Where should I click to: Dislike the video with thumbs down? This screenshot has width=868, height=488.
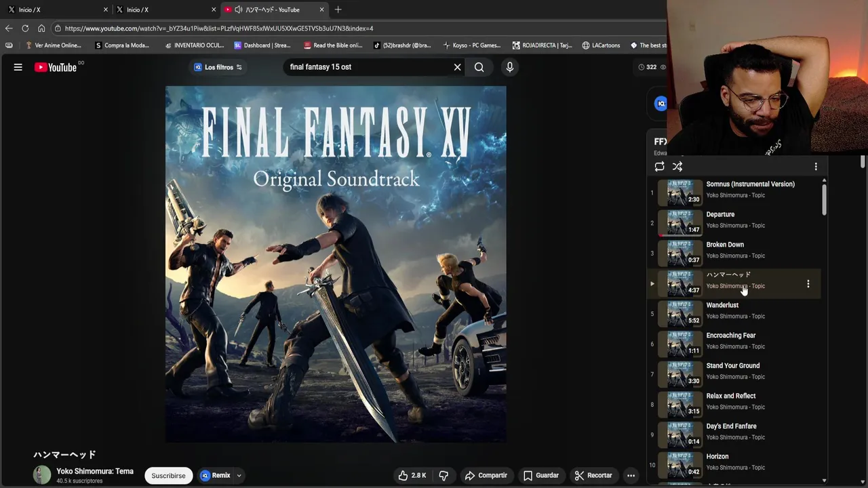pos(443,475)
